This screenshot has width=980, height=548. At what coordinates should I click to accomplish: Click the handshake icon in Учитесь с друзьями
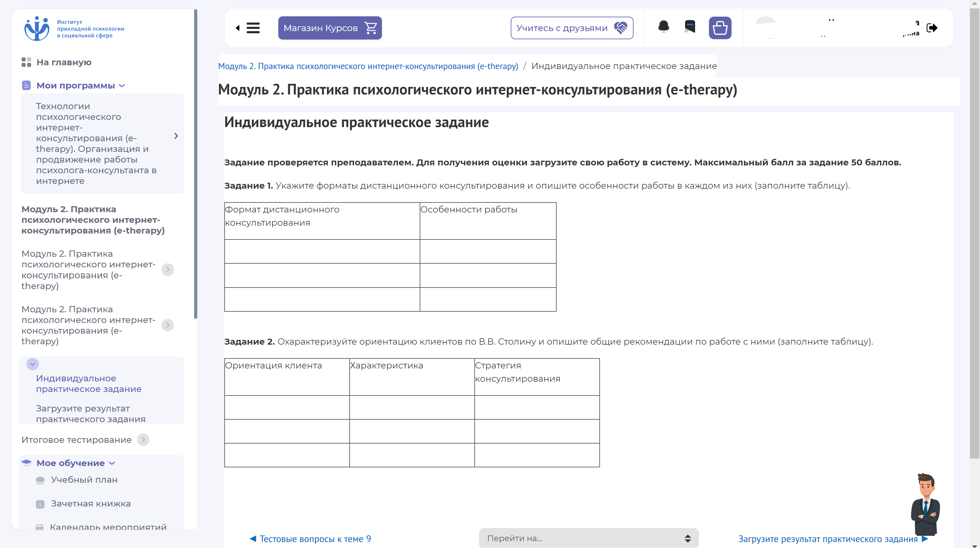coord(620,28)
